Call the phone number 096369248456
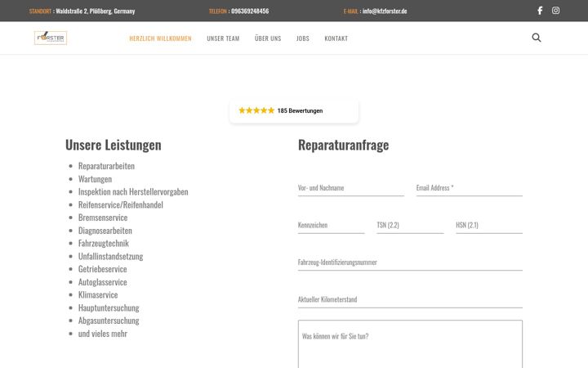The image size is (588, 368). click(x=250, y=11)
